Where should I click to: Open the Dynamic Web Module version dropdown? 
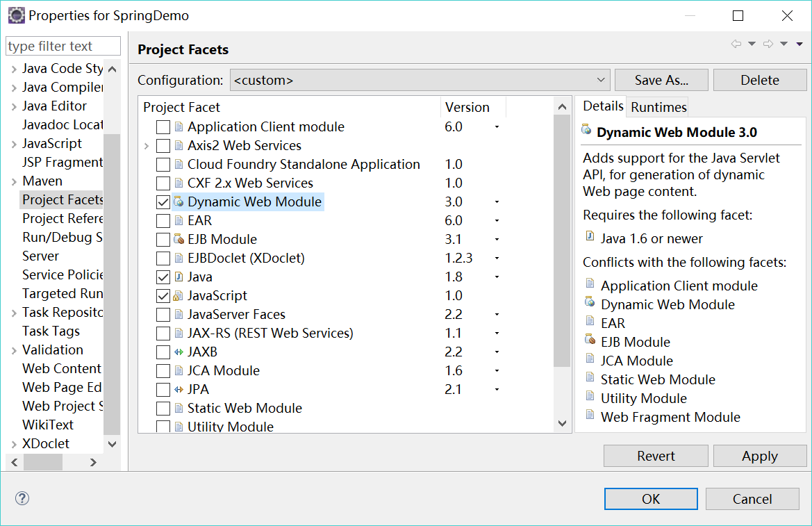495,202
